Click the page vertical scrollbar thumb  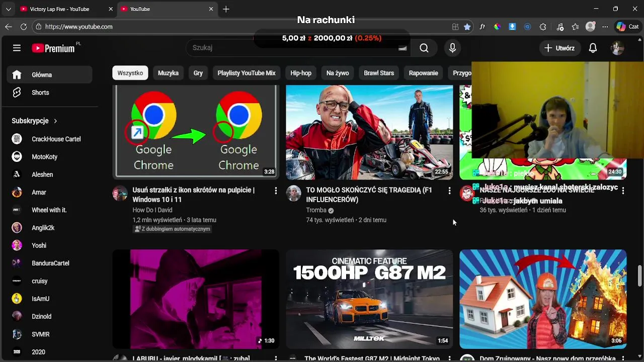639,276
